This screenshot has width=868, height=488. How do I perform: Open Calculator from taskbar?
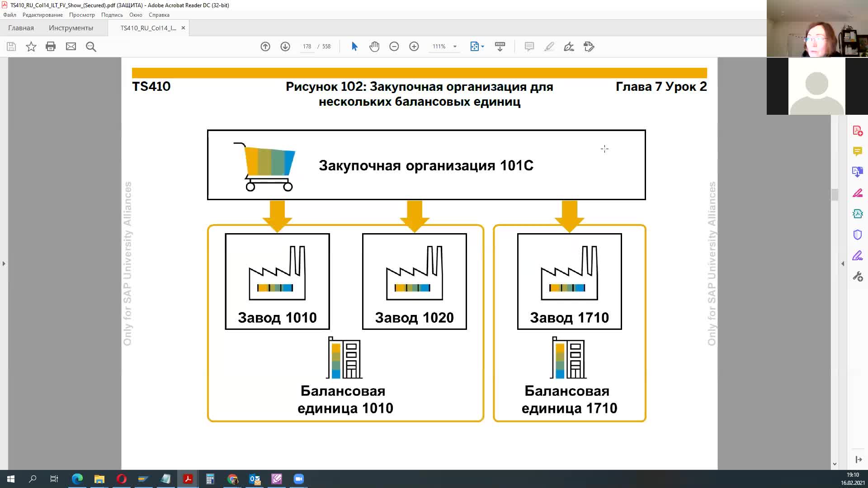pyautogui.click(x=210, y=479)
